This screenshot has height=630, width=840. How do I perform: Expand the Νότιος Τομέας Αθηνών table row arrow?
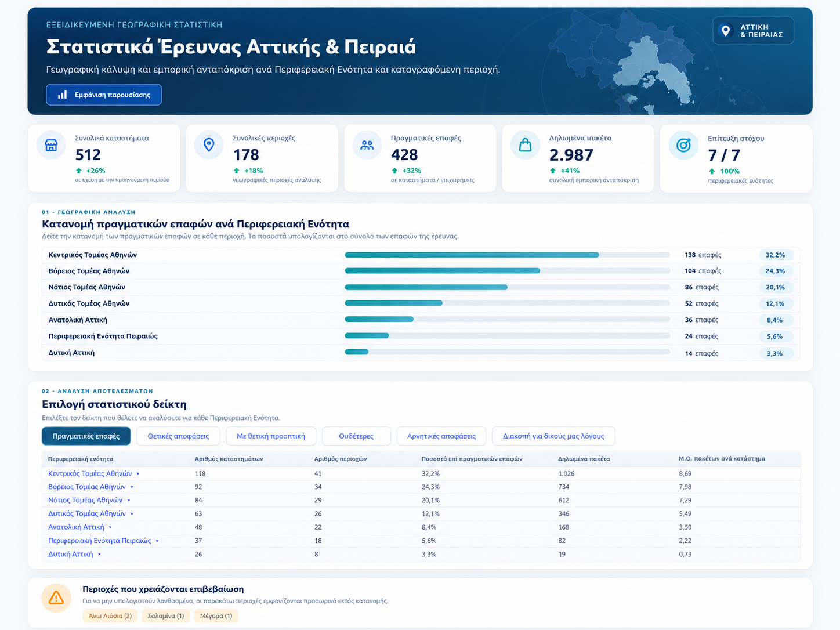click(129, 501)
